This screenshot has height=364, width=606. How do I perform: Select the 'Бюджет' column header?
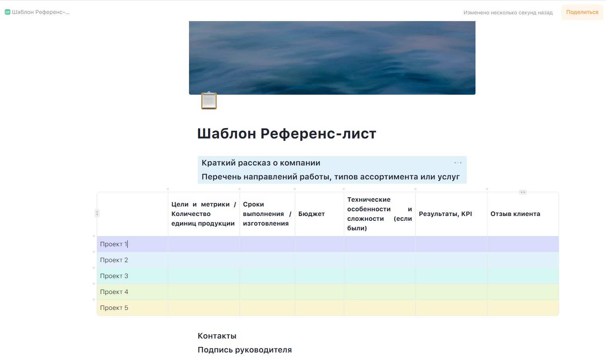point(320,214)
